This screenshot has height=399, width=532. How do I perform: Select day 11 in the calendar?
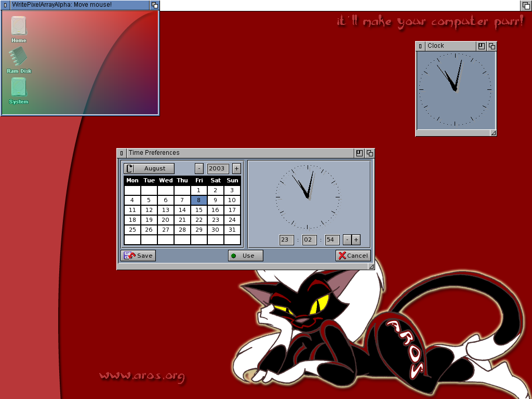[132, 210]
